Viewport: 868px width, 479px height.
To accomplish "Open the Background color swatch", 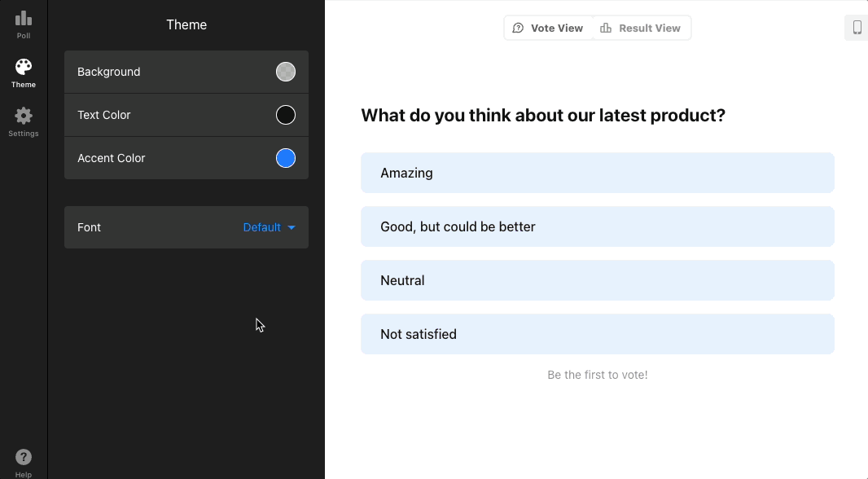I will [x=286, y=72].
